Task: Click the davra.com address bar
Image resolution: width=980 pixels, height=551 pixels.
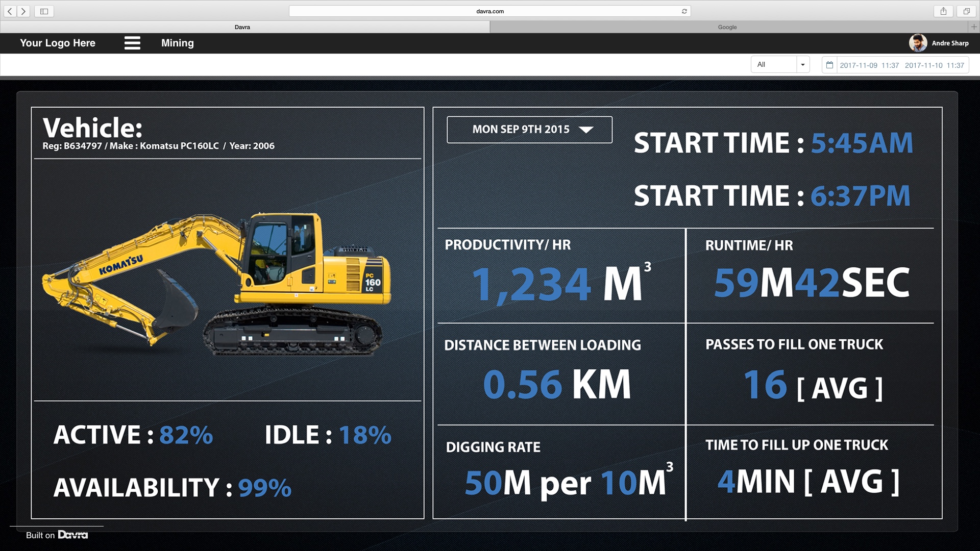Action: (x=490, y=11)
